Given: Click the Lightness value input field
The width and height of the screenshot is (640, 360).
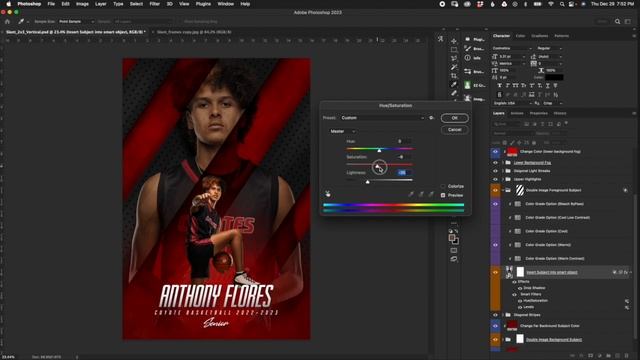Looking at the screenshot, I should tap(404, 173).
